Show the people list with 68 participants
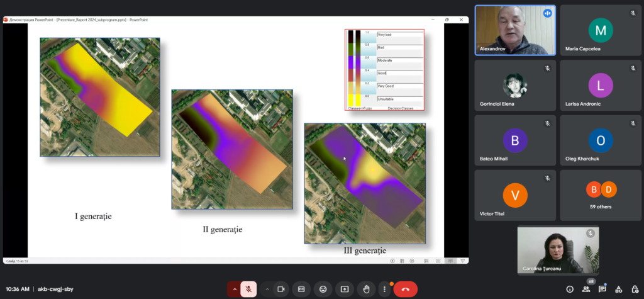 (586, 289)
